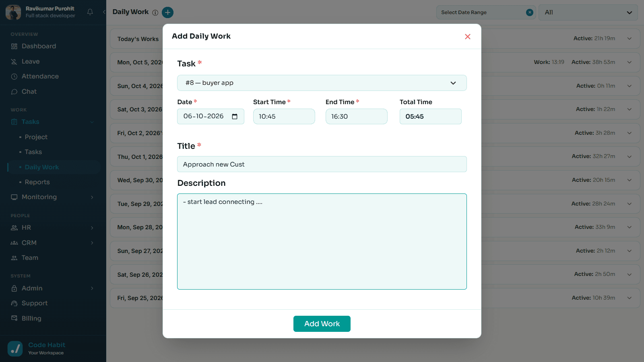The image size is (644, 362).
Task: Expand the Mon, Sep 28 row chevron
Action: pos(630,227)
